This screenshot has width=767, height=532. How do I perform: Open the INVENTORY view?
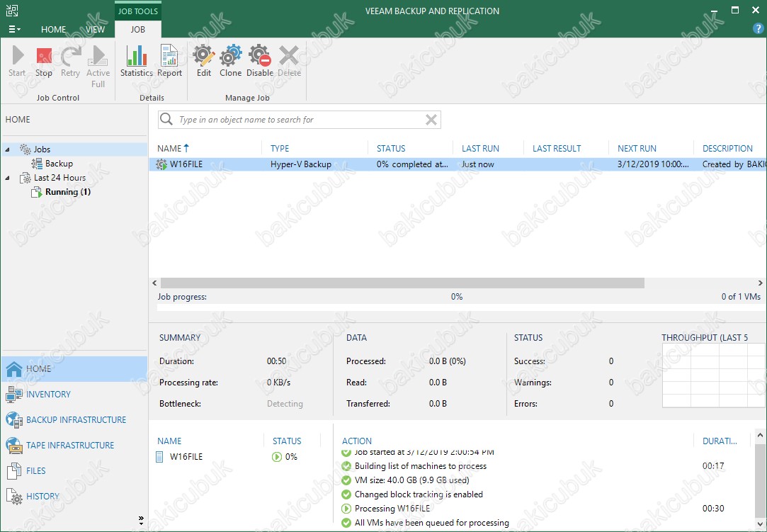pyautogui.click(x=74, y=394)
